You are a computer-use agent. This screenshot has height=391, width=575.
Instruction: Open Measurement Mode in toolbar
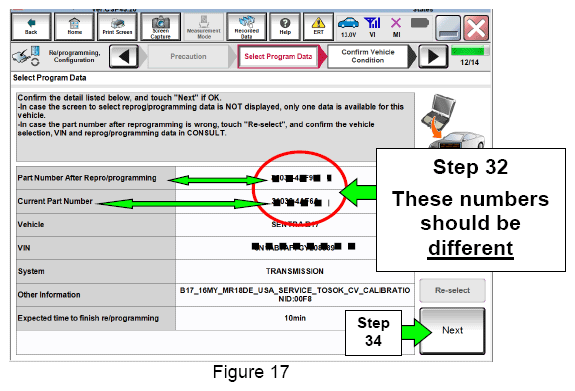[204, 27]
